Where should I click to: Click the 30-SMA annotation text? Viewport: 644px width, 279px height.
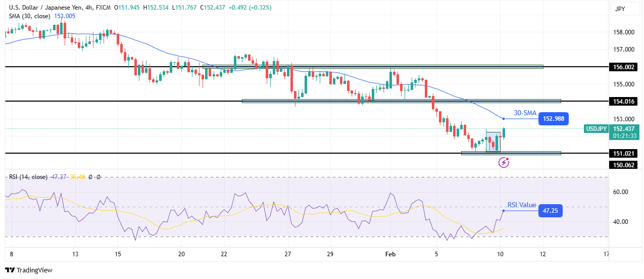pyautogui.click(x=525, y=113)
